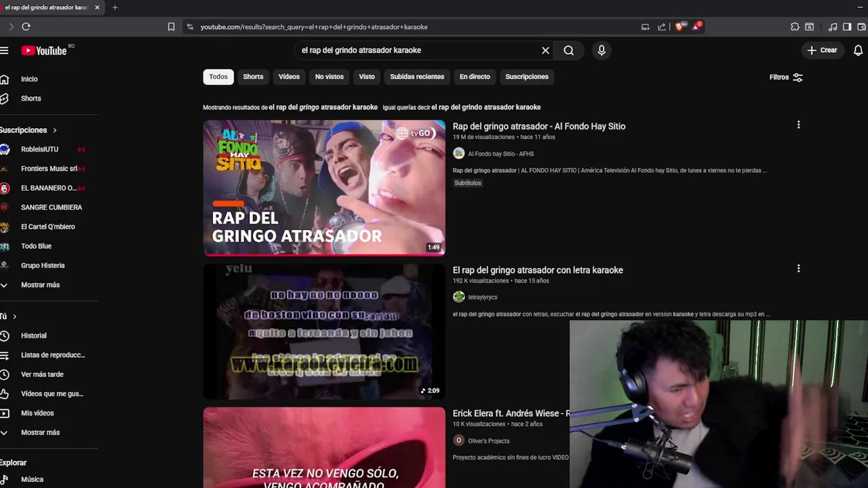Select the Suscripciones filter chip
Viewport: 868px width, 488px height.
pyautogui.click(x=527, y=77)
